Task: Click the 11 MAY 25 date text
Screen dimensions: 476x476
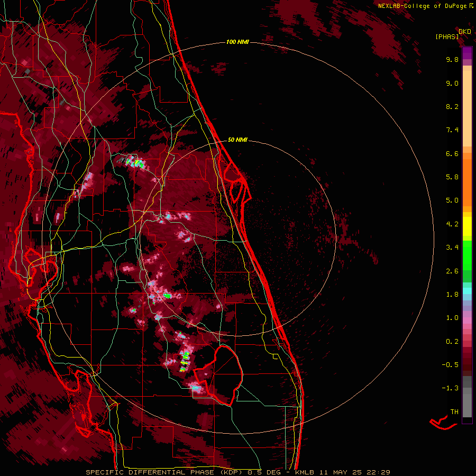Action: pyautogui.click(x=341, y=472)
